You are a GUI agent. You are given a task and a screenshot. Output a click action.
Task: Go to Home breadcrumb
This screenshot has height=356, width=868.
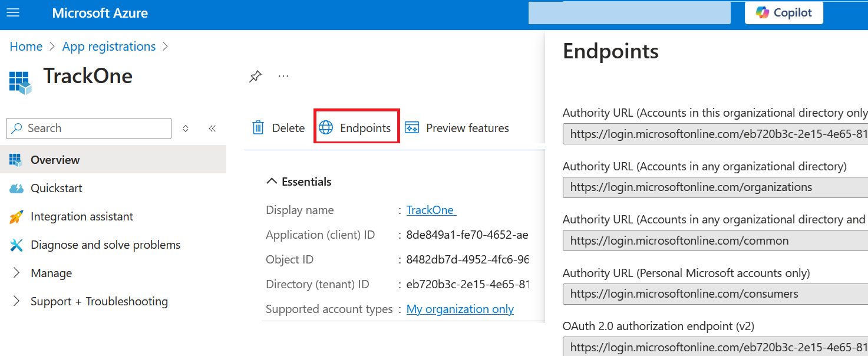point(26,47)
